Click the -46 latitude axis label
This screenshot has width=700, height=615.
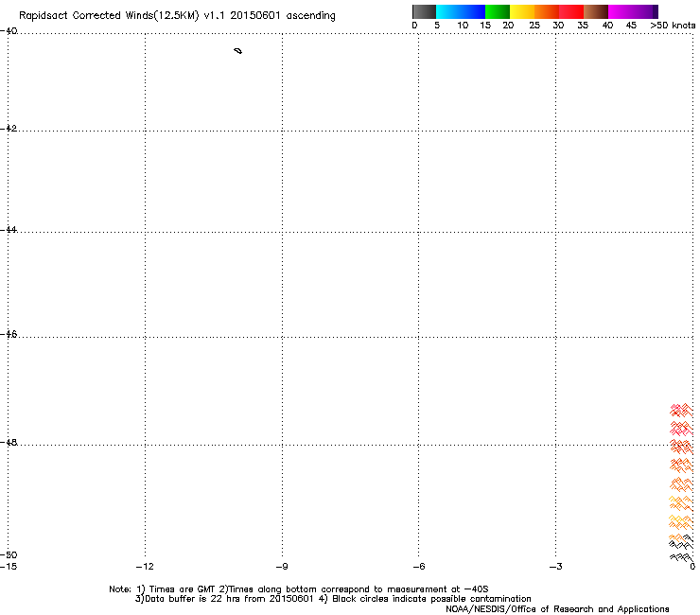point(9,334)
